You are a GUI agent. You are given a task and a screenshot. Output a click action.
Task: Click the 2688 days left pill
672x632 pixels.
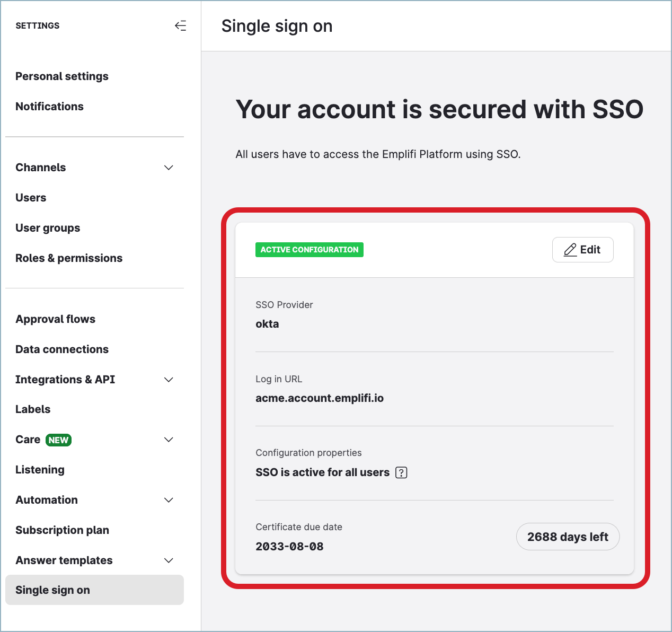click(568, 536)
